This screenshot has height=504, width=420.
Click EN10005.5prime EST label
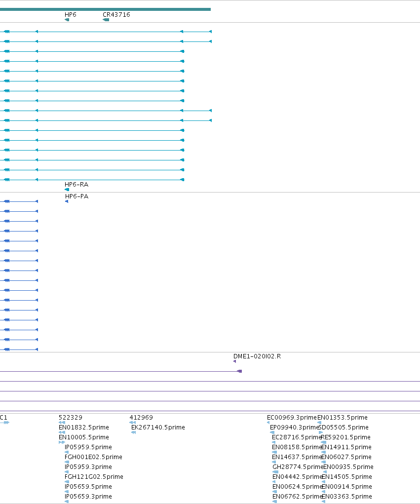click(83, 437)
